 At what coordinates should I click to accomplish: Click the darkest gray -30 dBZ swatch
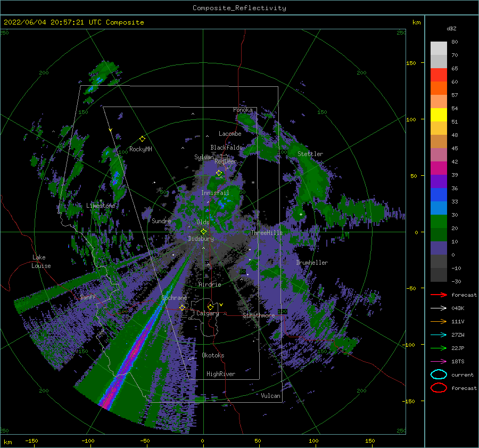pos(439,275)
